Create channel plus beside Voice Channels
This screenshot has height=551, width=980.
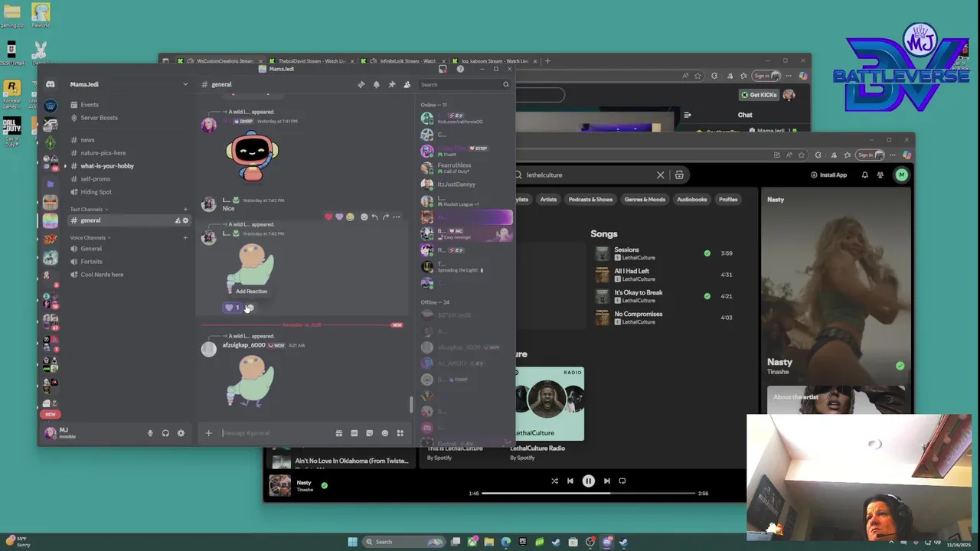click(x=185, y=237)
